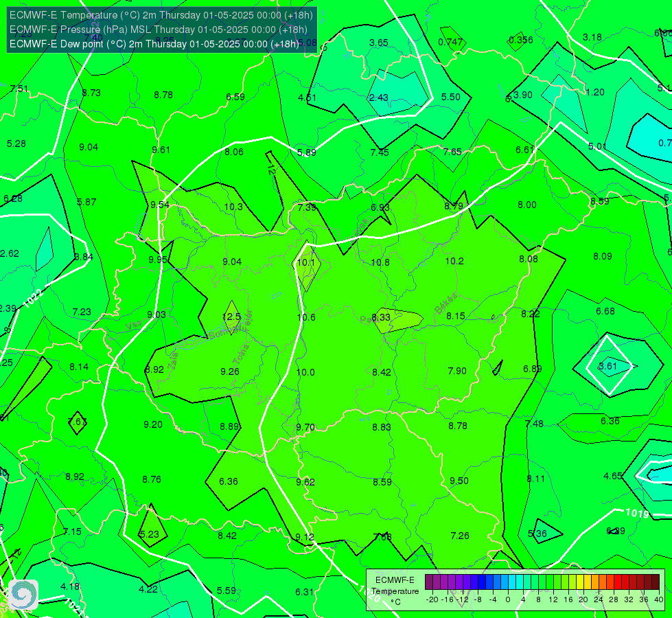This screenshot has height=618, width=672.
Task: Click the 2.62 temperature value
Action: coord(10,254)
